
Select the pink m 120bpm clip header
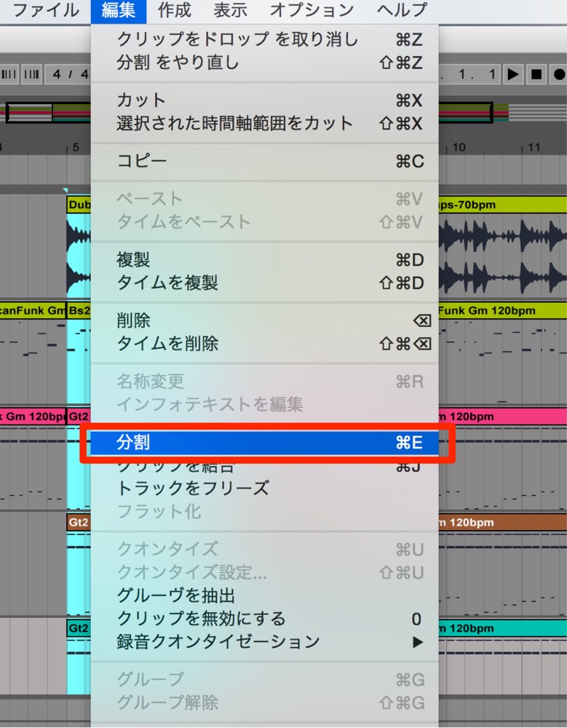[x=502, y=416]
